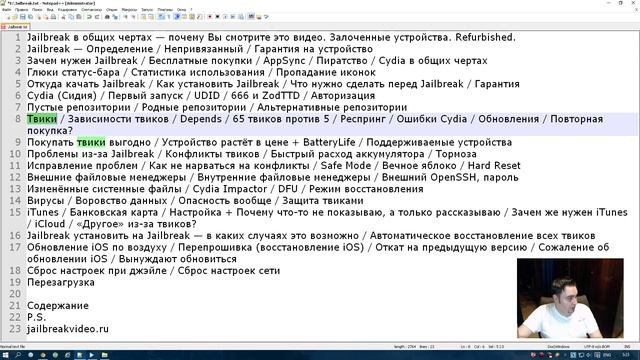Open the Поиск menu
This screenshot has width=640, height=360.
pos(37,9)
